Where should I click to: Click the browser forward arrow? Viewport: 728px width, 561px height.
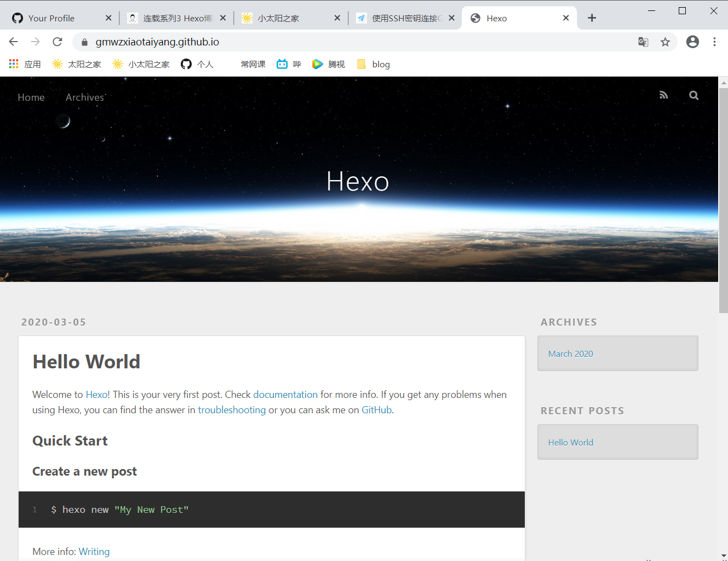36,42
